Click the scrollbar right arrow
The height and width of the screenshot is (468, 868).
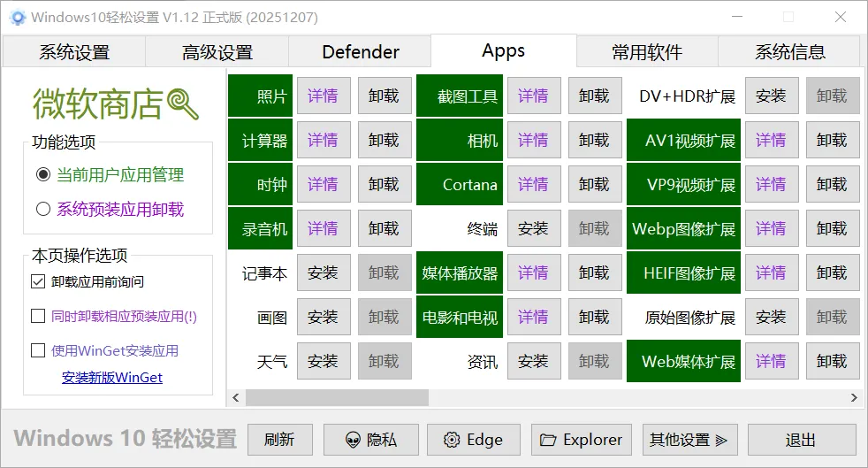coord(854,397)
